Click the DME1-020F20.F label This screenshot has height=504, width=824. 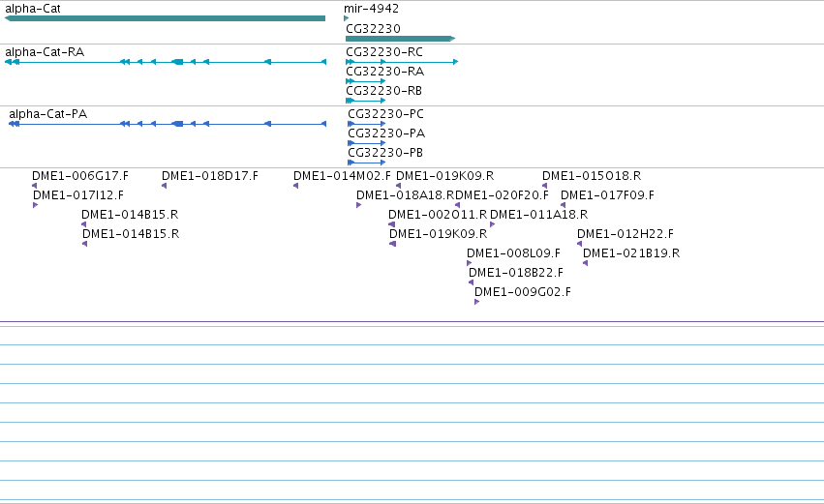tap(502, 195)
